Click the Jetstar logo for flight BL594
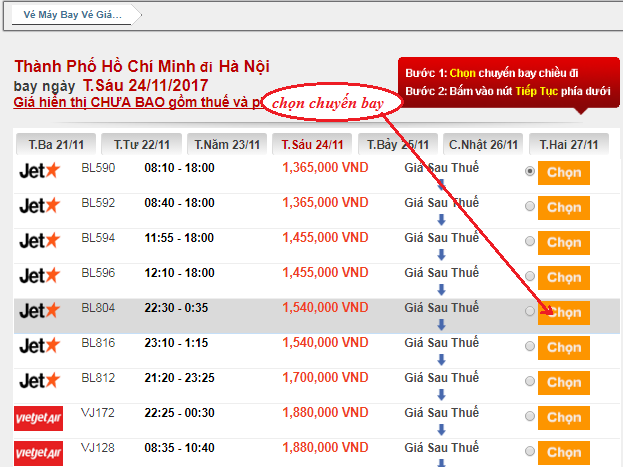 [x=39, y=241]
